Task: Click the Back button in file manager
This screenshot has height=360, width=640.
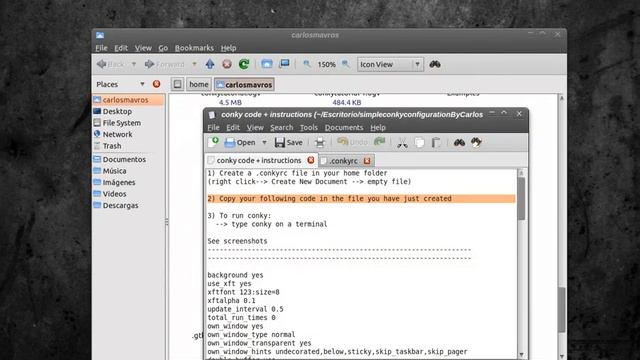Action: tap(111, 64)
